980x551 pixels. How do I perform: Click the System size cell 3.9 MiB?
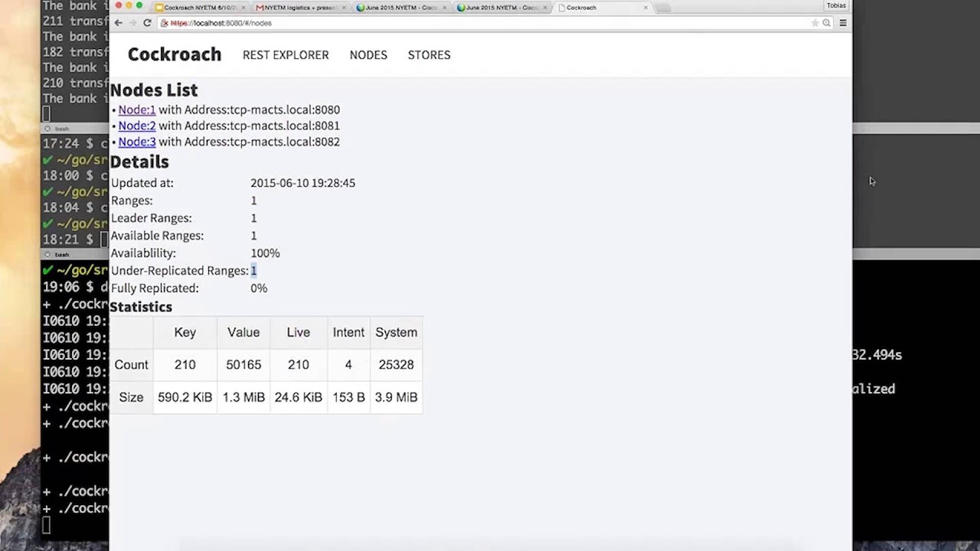point(396,397)
